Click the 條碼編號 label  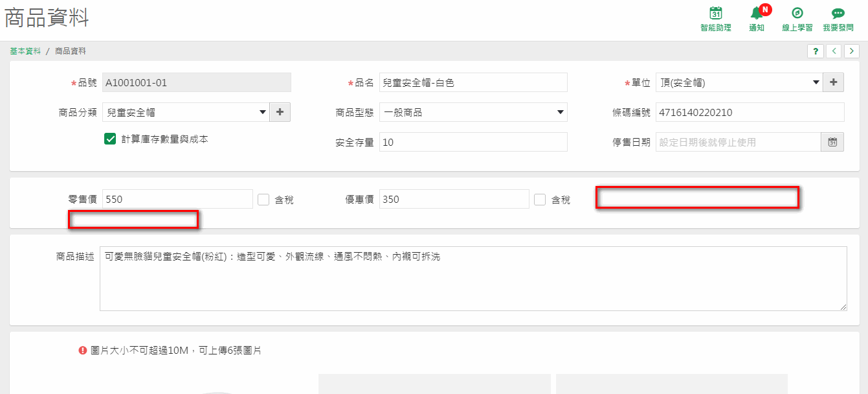click(x=631, y=113)
